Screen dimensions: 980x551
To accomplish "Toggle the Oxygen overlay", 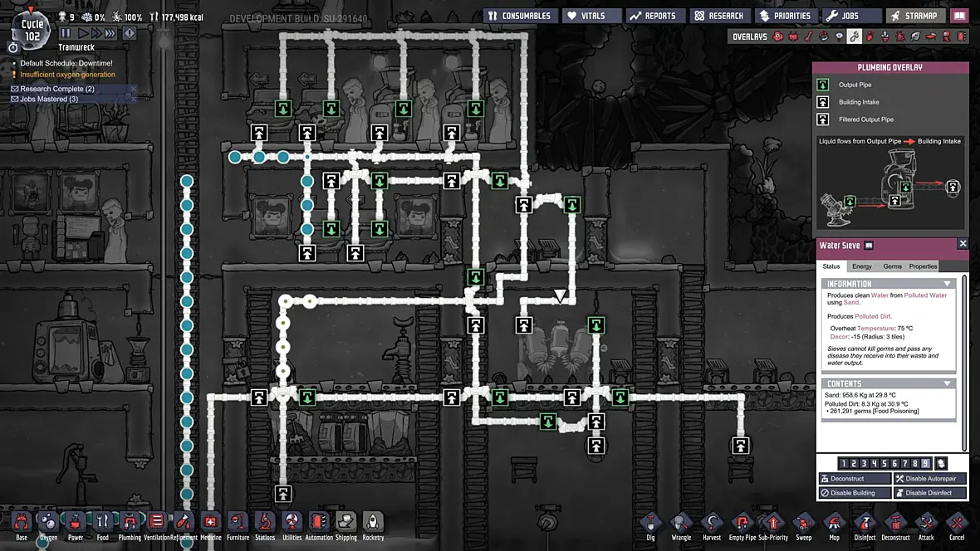I will tap(778, 37).
